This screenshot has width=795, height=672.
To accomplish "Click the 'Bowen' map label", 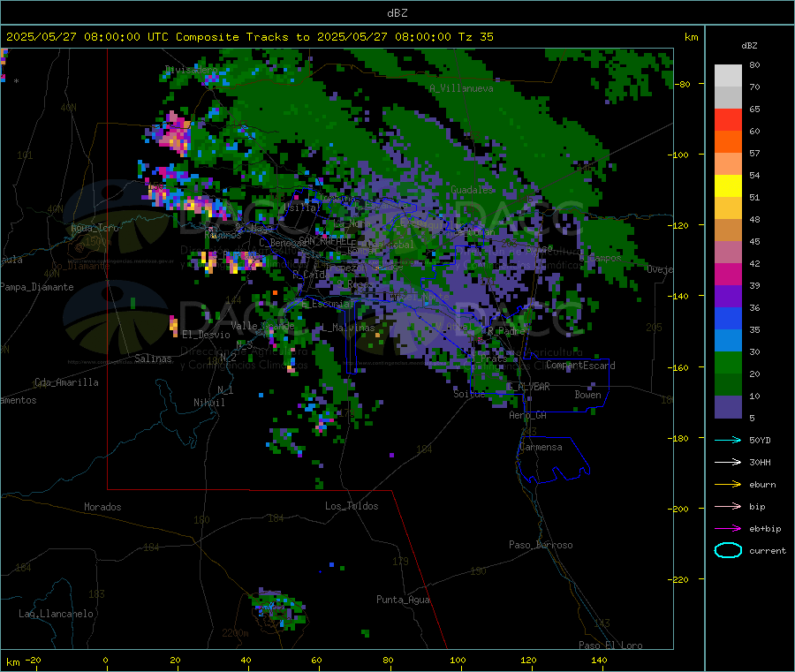I will point(587,395).
